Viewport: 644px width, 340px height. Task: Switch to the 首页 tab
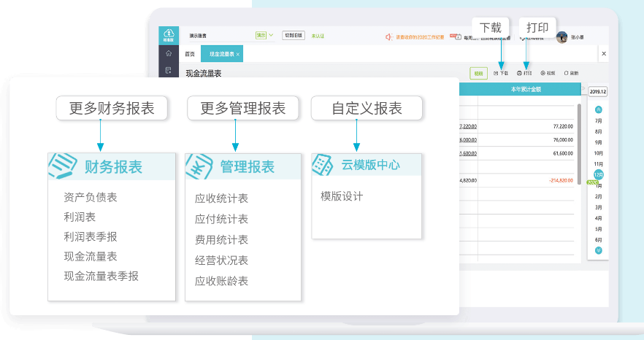coord(190,54)
